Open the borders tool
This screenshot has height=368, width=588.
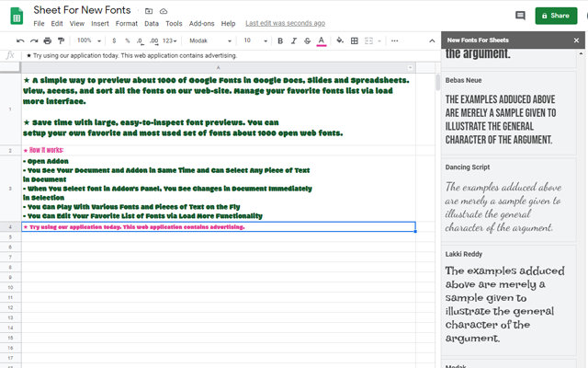click(x=354, y=40)
